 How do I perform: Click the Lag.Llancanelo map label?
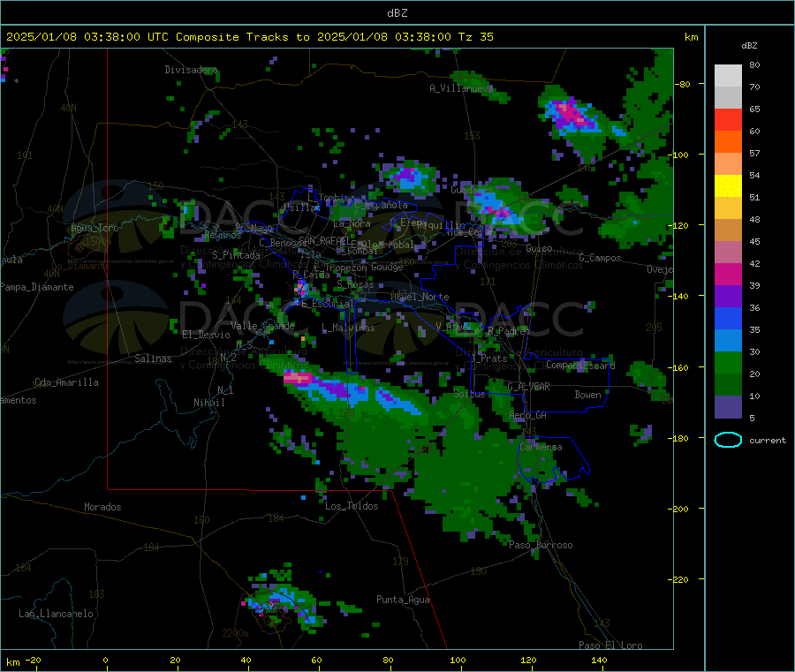point(56,614)
